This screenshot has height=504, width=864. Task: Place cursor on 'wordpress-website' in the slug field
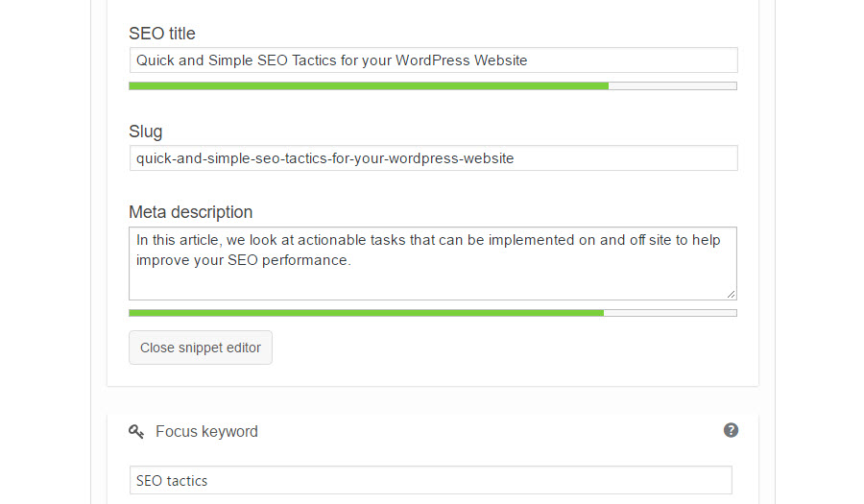click(x=451, y=158)
